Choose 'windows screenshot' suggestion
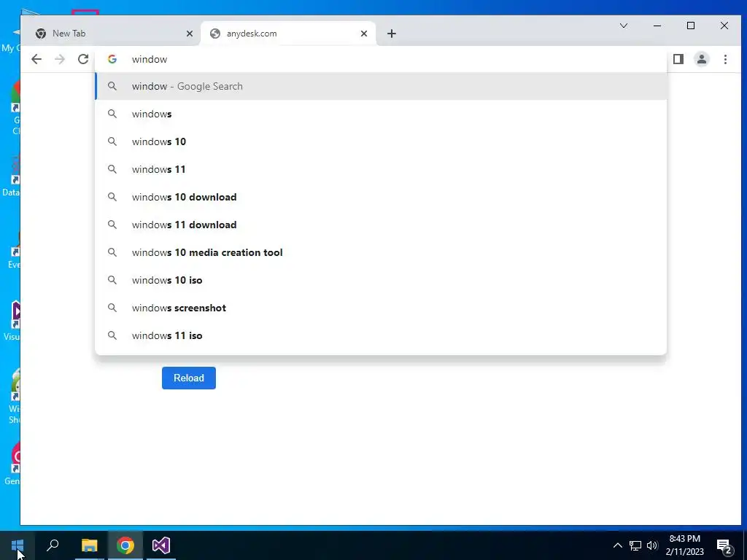 pyautogui.click(x=381, y=308)
